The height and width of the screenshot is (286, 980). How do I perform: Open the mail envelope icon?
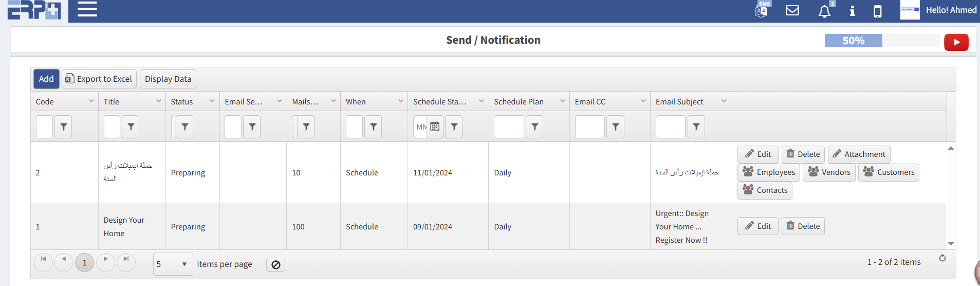[792, 10]
